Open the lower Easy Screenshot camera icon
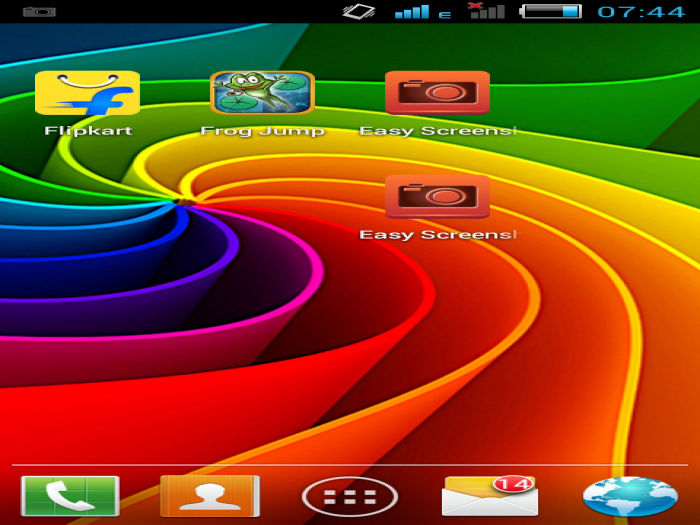Image resolution: width=700 pixels, height=525 pixels. click(437, 197)
